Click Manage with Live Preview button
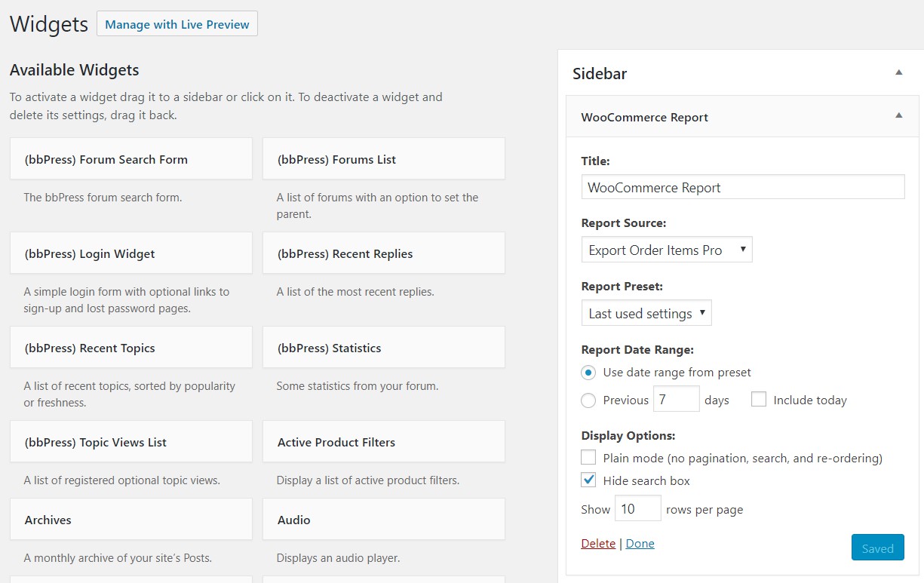924x583 pixels. click(x=177, y=24)
